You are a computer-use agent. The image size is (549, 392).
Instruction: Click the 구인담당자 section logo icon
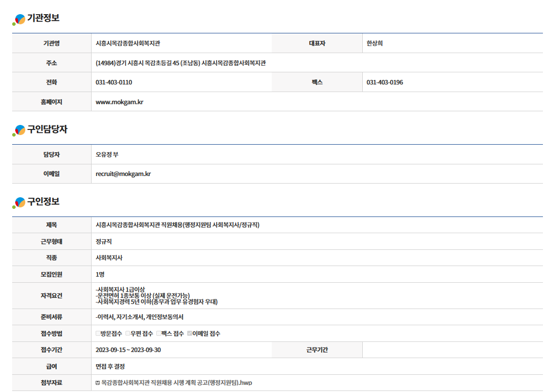pos(19,130)
